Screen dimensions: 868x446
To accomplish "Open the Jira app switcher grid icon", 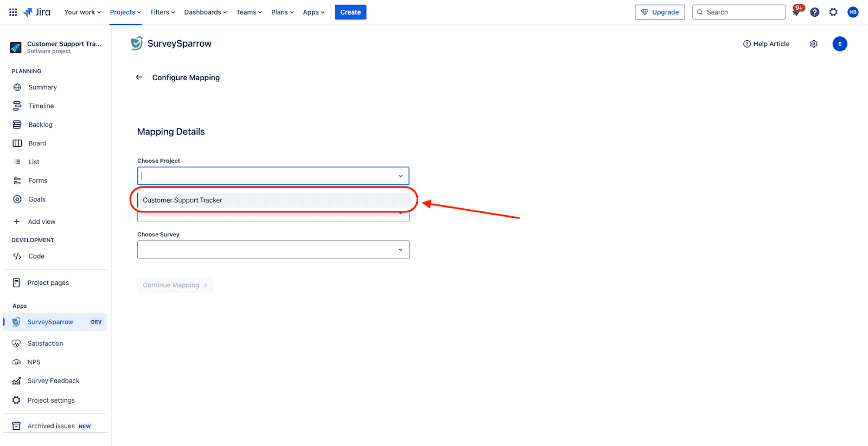I will pyautogui.click(x=13, y=12).
